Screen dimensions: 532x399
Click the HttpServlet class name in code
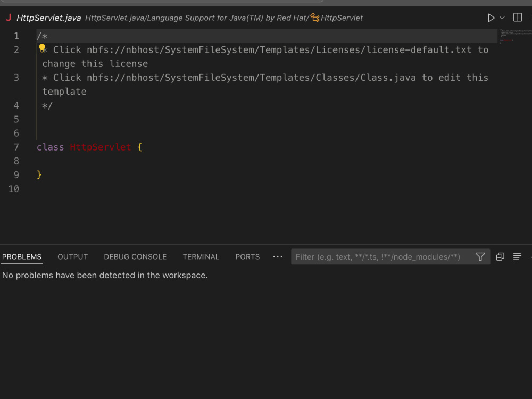point(100,147)
